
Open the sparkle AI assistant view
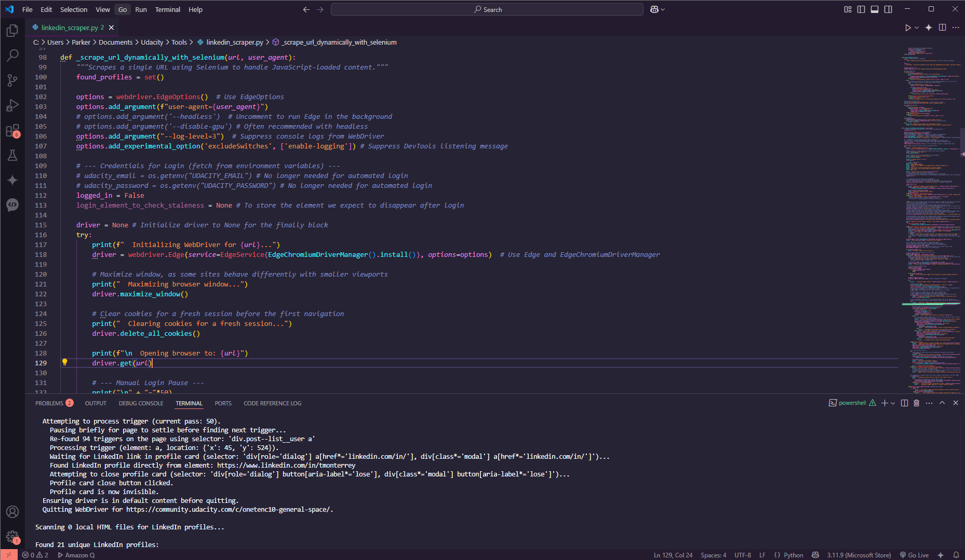[12, 180]
